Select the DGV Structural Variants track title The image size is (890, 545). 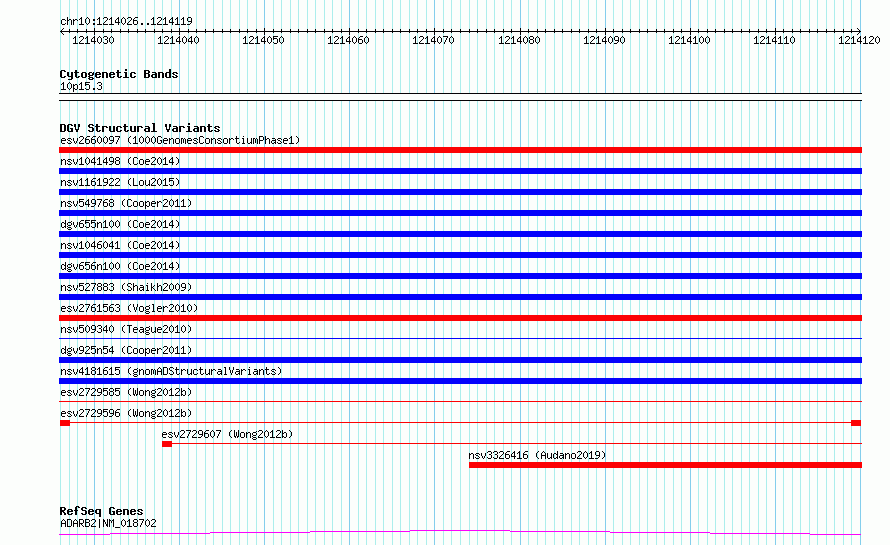point(140,128)
